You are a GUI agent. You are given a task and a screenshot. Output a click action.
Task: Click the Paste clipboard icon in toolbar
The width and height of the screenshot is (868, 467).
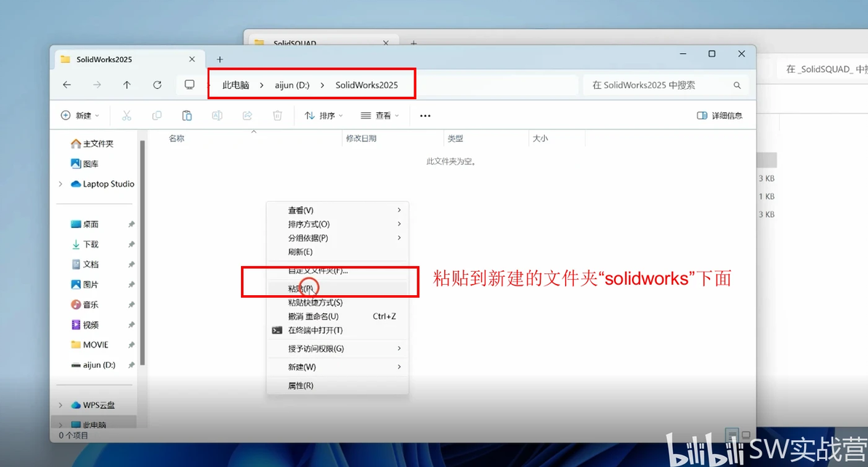tap(187, 115)
